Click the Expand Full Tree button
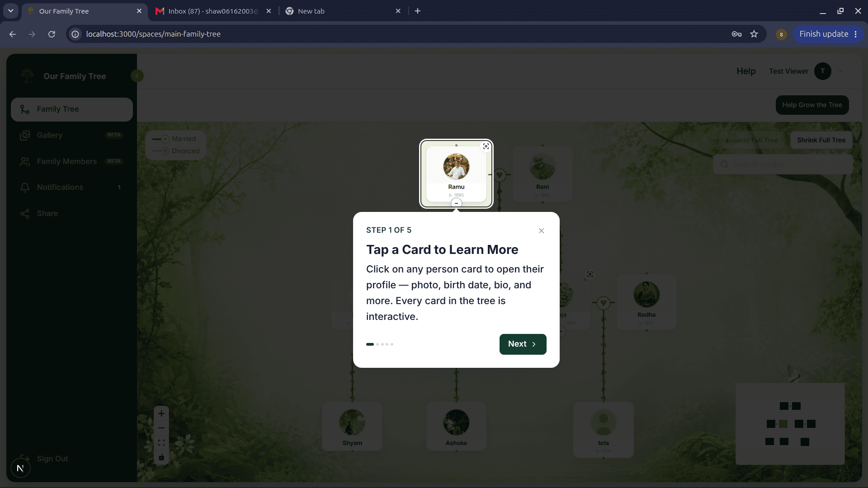868x488 pixels. click(x=752, y=140)
